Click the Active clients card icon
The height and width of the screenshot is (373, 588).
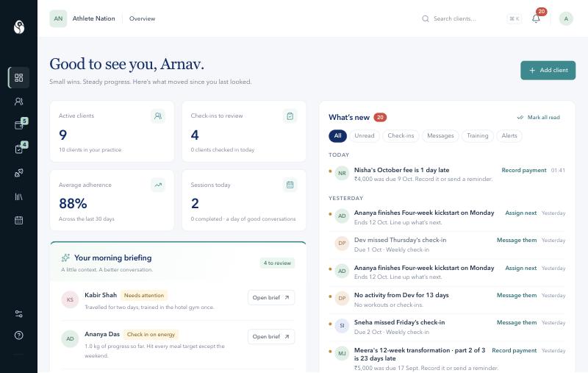click(x=158, y=116)
